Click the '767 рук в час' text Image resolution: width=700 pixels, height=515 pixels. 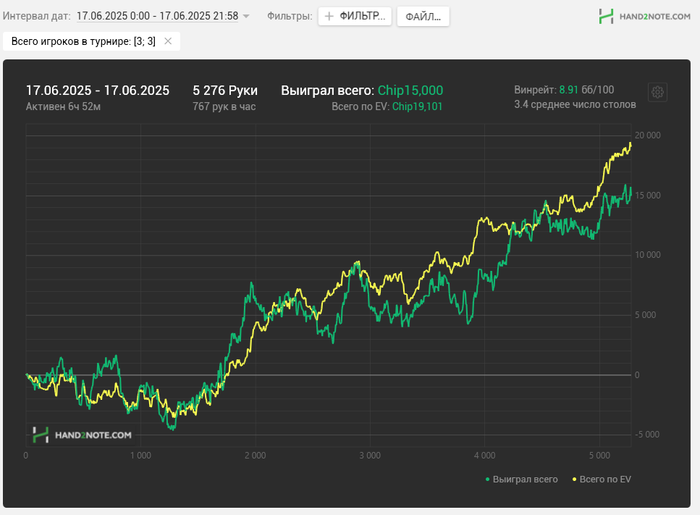pyautogui.click(x=224, y=107)
